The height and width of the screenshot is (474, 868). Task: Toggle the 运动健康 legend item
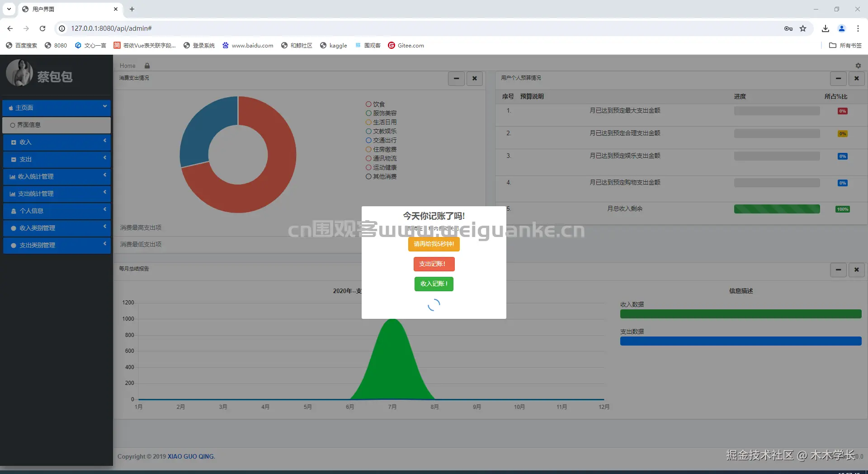[x=381, y=168]
